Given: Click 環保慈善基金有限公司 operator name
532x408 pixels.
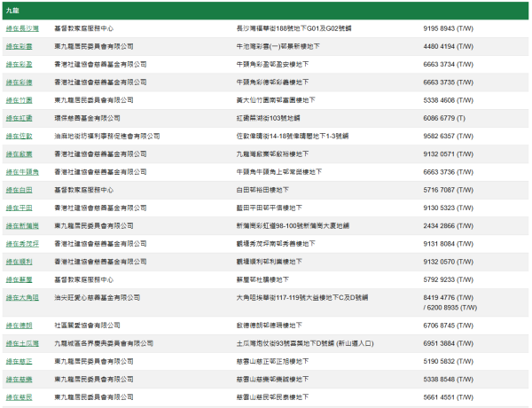Looking at the screenshot, I should click(x=87, y=119).
